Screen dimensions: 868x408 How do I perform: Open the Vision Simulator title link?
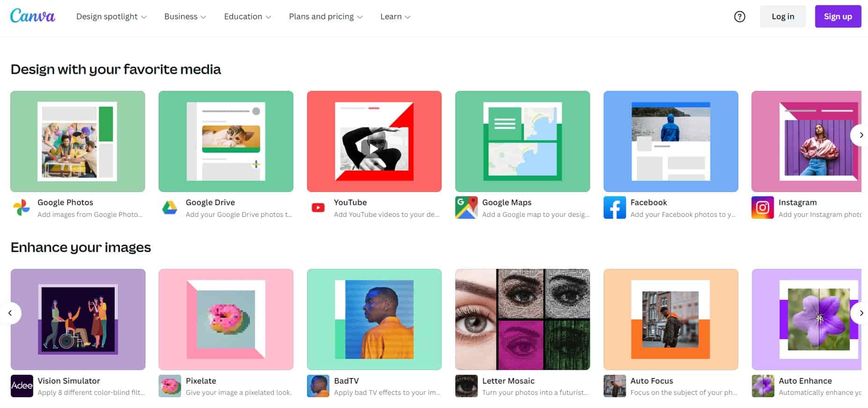click(x=69, y=381)
